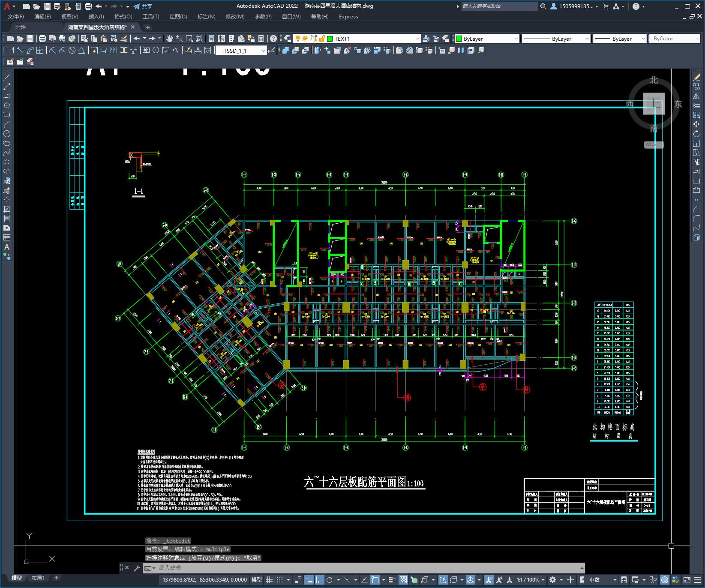Select the Multiline Text A tool
The width and height of the screenshot is (705, 588).
pos(7,247)
